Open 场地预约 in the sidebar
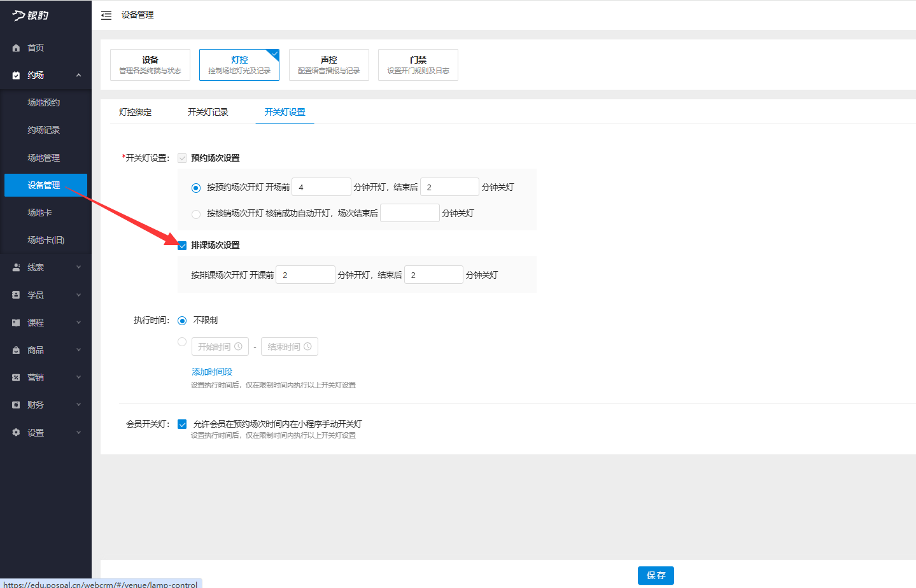Image resolution: width=916 pixels, height=588 pixels. click(44, 102)
